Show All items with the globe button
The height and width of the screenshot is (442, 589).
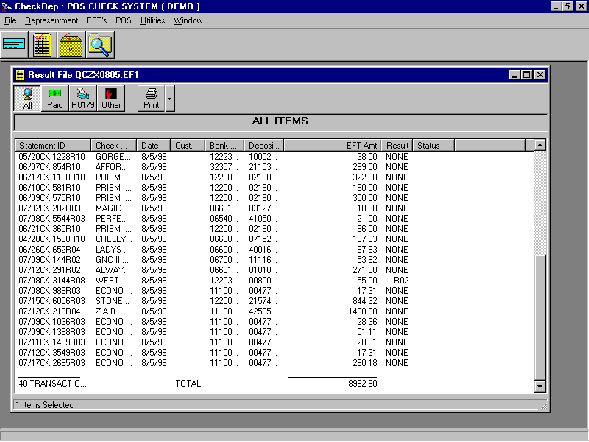tap(27, 98)
